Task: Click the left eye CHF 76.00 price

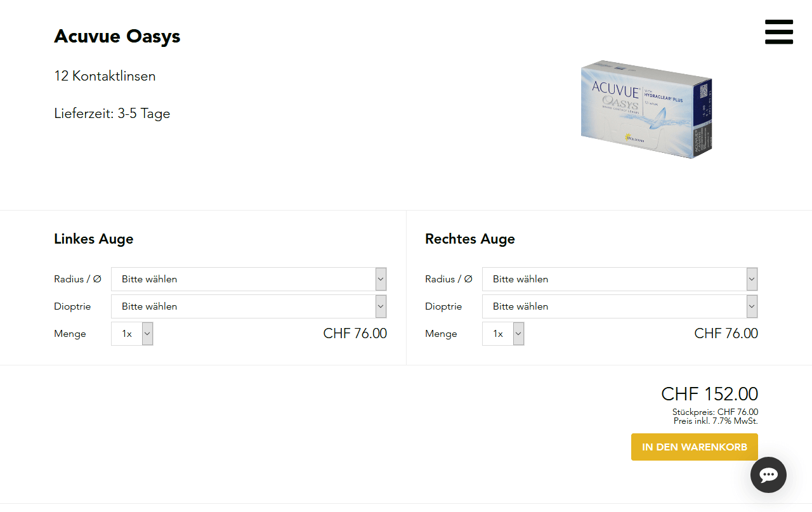Action: point(355,334)
